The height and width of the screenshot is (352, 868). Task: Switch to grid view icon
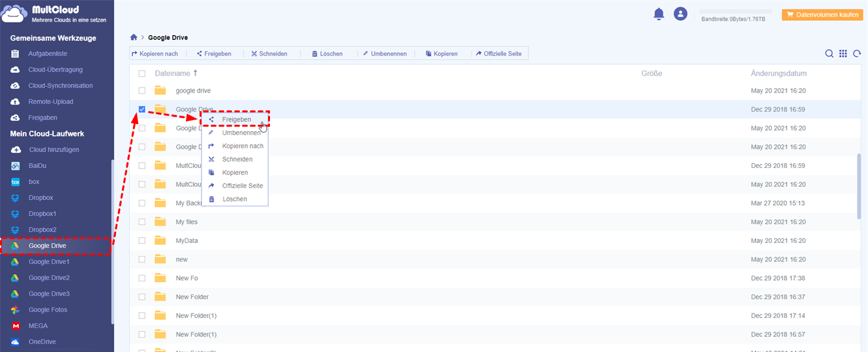843,54
